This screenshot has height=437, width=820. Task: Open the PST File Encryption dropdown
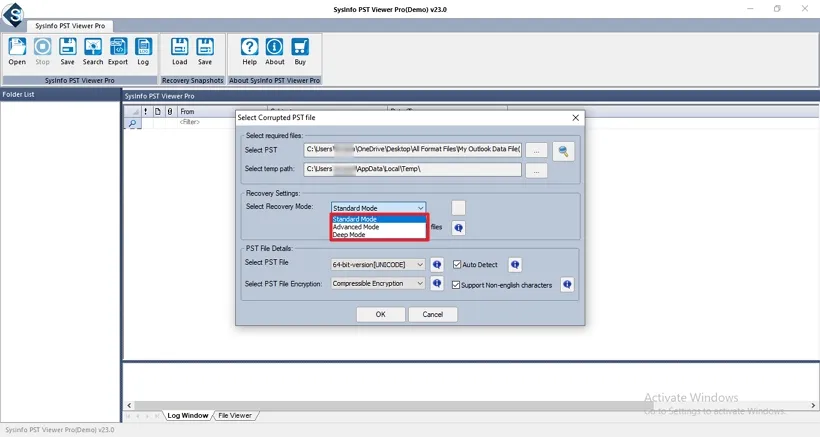[420, 284]
